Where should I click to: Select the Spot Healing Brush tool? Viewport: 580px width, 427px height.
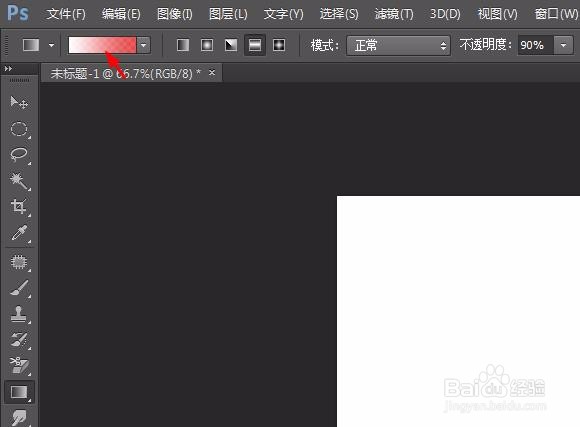click(19, 262)
